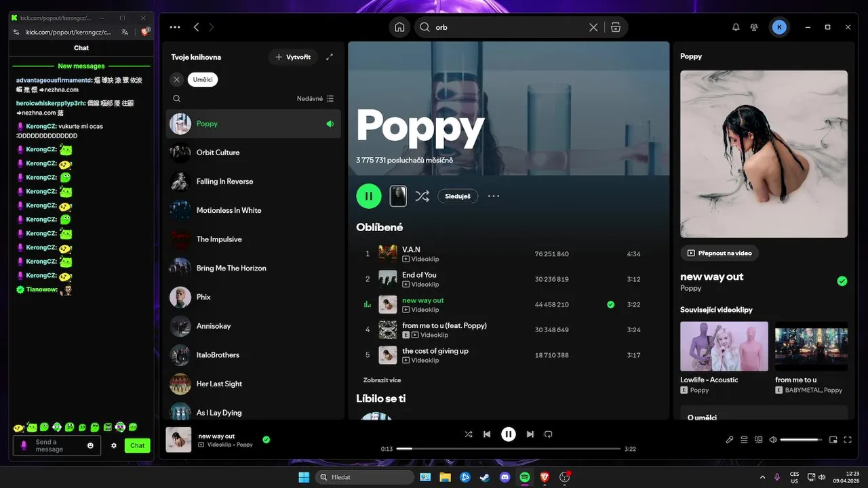Viewport: 868px width, 488px height.
Task: Open the Nedávné sort dropdown
Action: tap(315, 98)
